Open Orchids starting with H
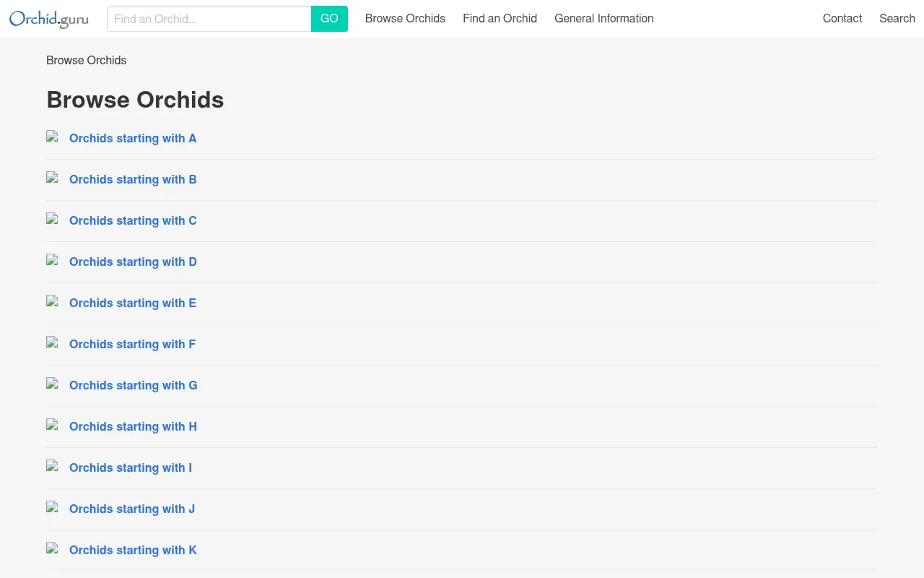 click(133, 426)
